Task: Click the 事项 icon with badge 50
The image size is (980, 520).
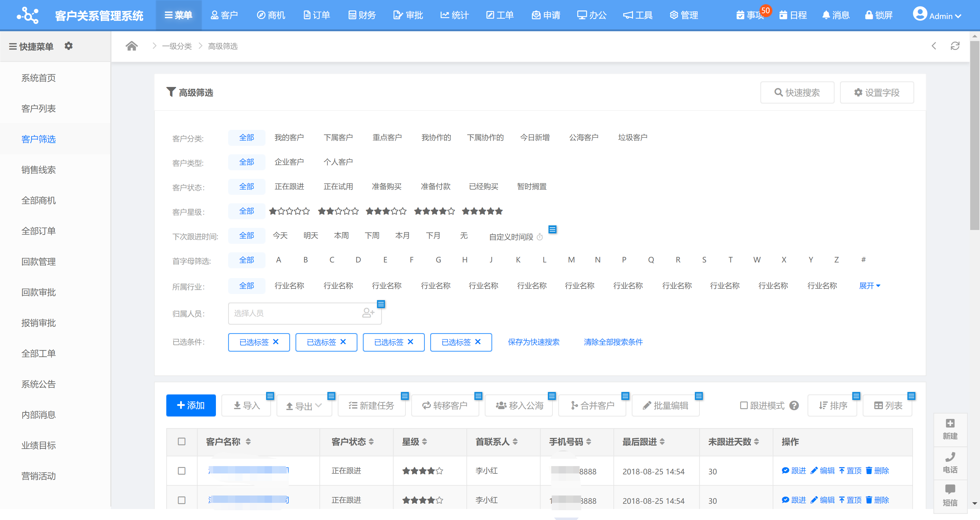Action: 749,15
